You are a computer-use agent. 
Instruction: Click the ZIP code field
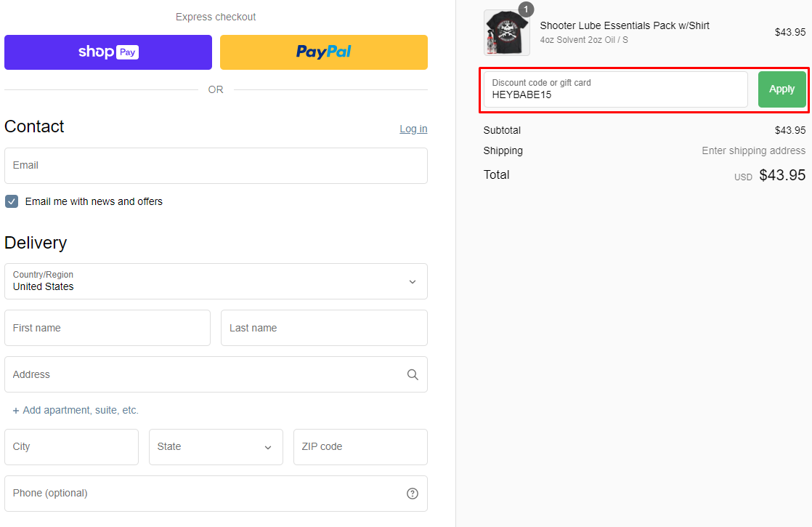(x=360, y=447)
